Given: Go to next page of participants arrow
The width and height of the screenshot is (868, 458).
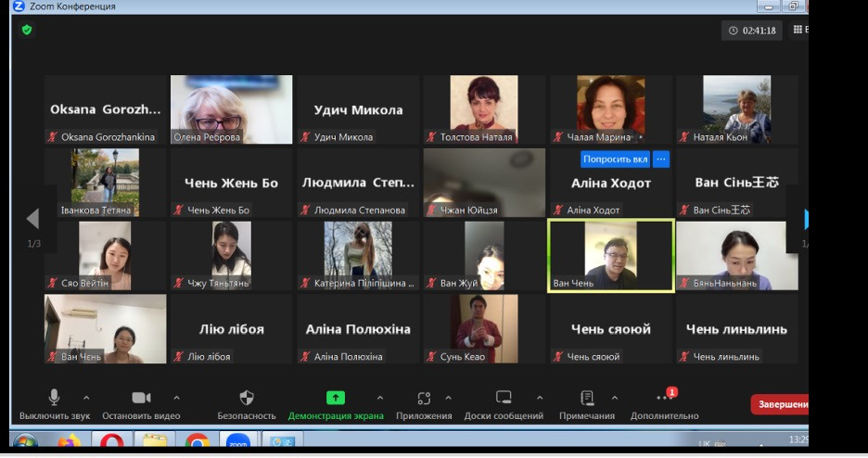Looking at the screenshot, I should 806,219.
